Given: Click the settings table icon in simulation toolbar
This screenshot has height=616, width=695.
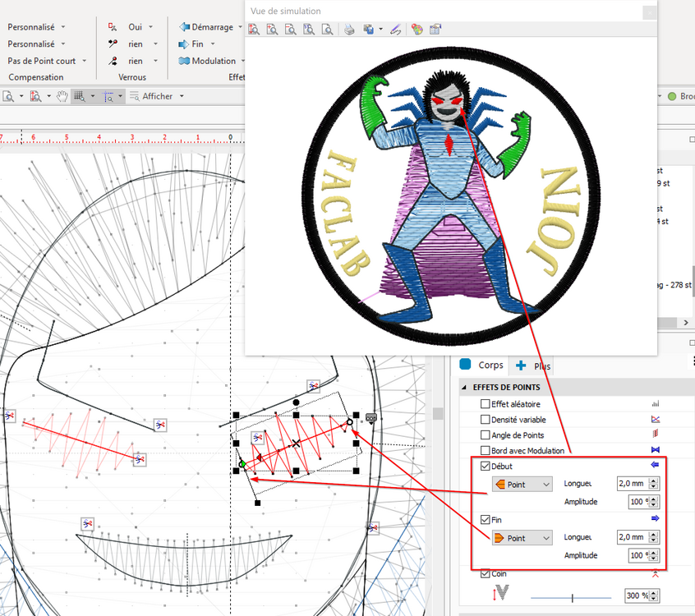Looking at the screenshot, I should point(435,30).
